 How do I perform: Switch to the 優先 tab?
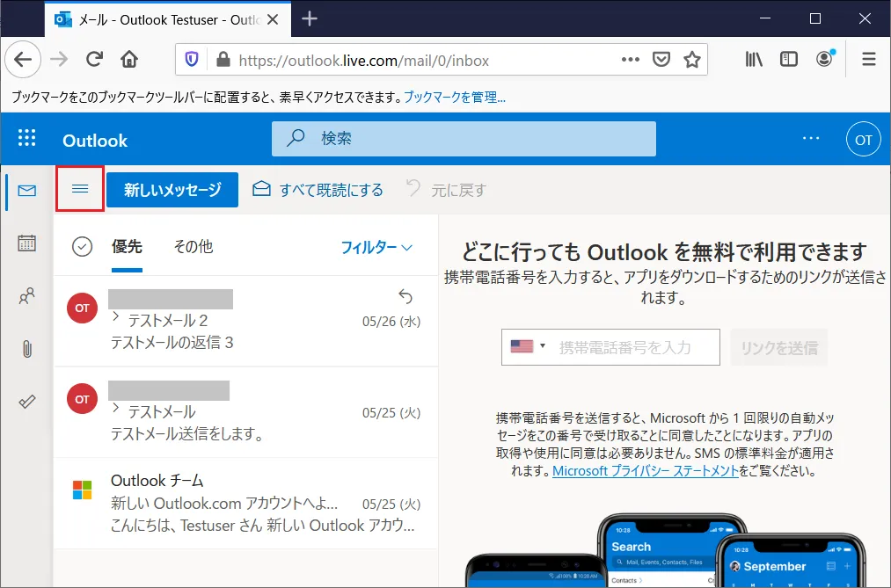click(x=127, y=247)
